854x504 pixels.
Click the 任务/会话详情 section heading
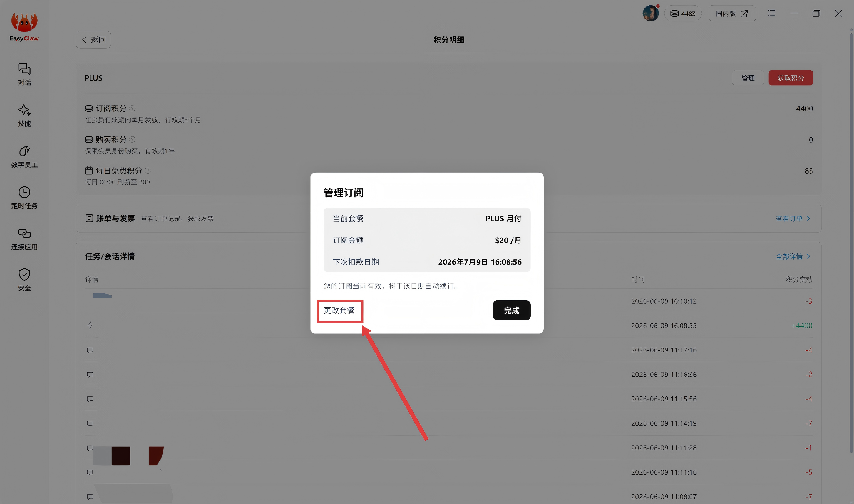[110, 256]
